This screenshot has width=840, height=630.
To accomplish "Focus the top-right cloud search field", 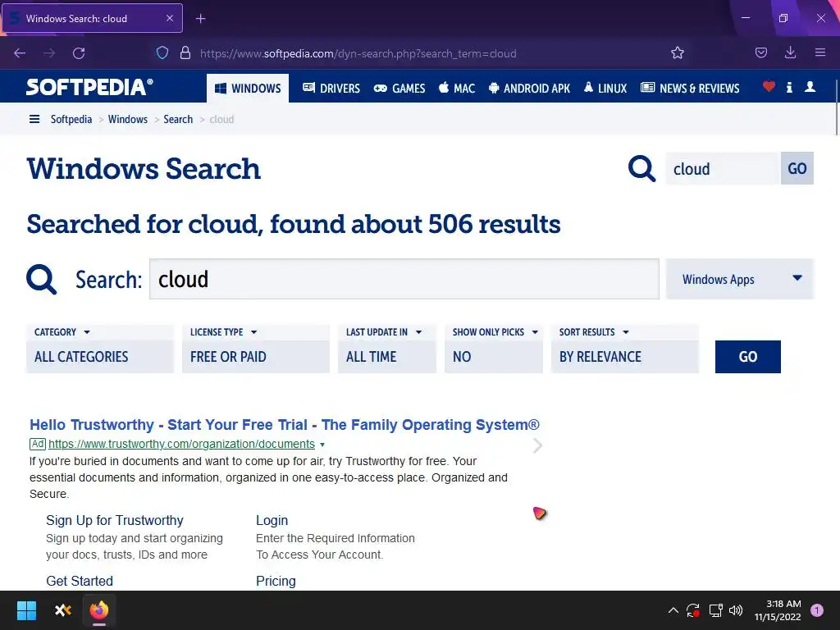I will (723, 168).
